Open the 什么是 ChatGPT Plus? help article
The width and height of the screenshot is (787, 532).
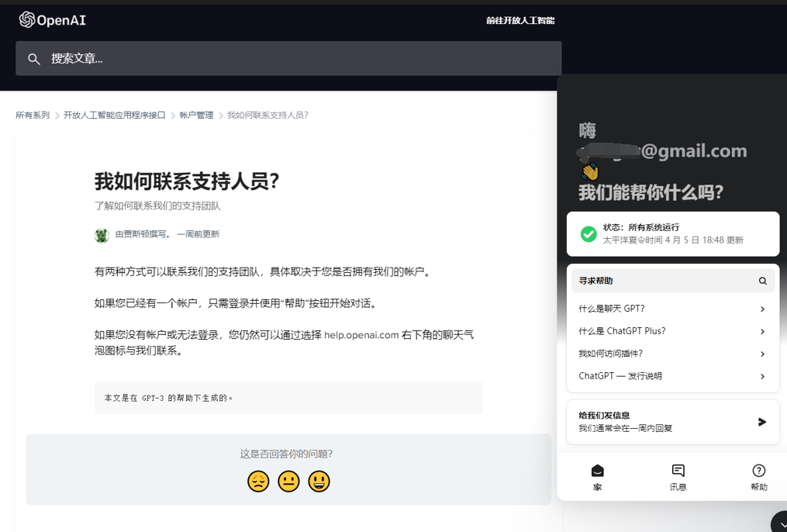coord(672,331)
